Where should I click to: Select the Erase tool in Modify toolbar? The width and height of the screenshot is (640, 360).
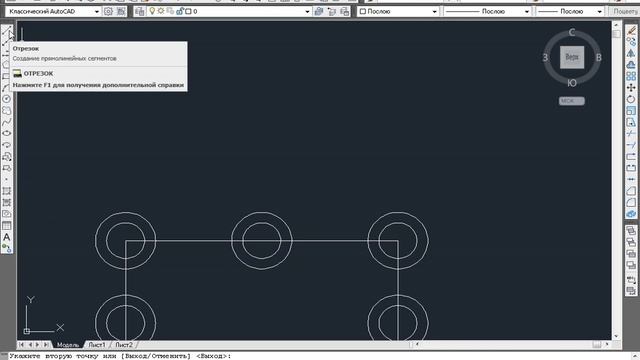pos(631,30)
